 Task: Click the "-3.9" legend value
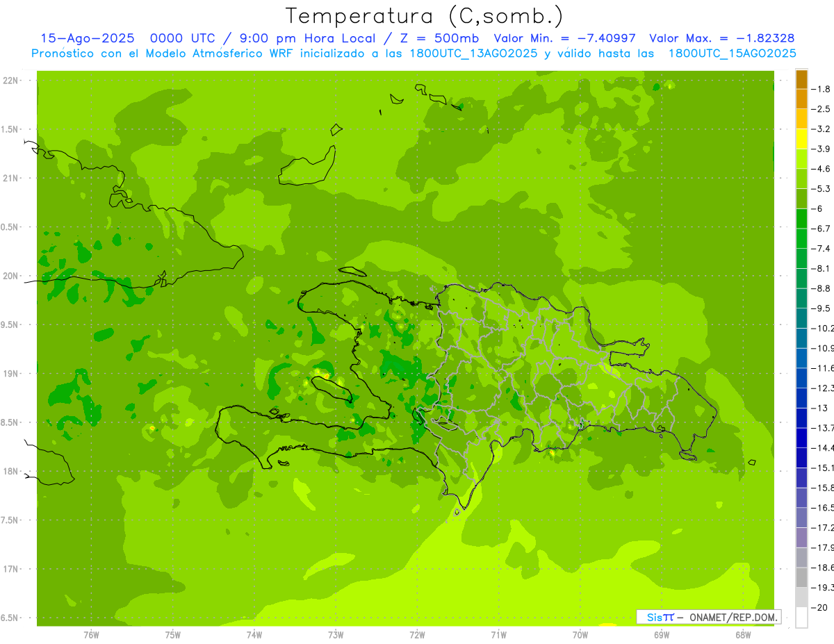821,149
